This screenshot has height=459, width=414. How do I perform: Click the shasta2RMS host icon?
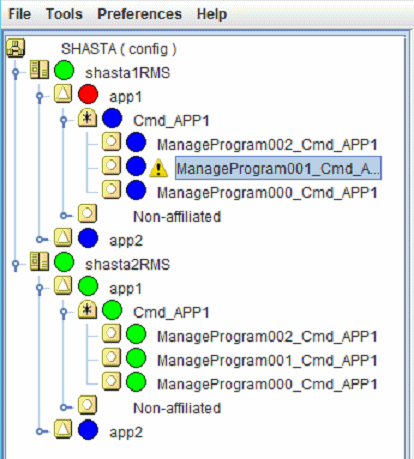point(39,262)
